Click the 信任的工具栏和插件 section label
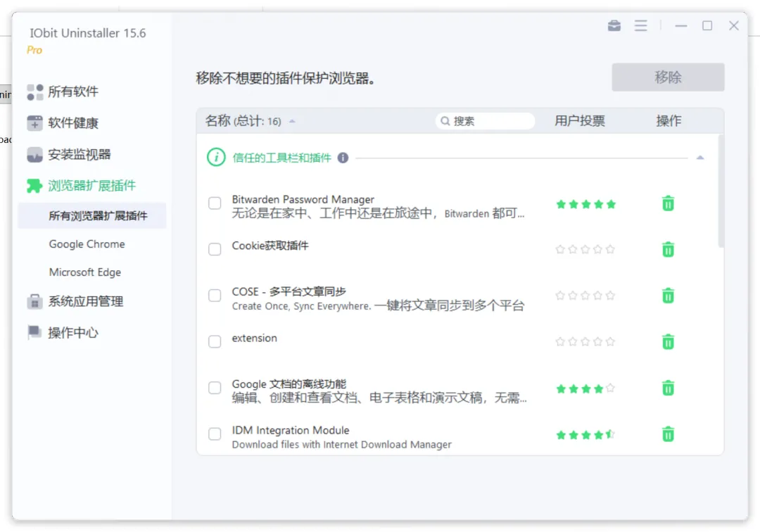 tap(281, 158)
